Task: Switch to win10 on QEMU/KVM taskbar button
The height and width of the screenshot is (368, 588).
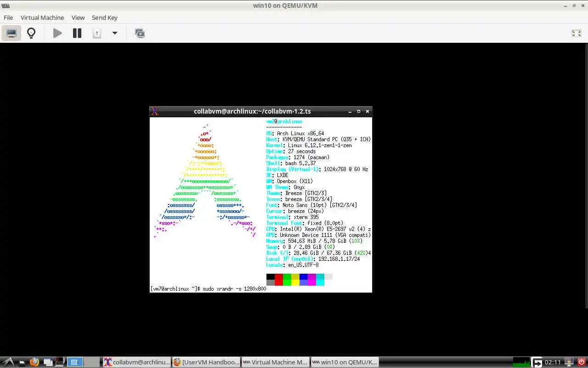Action: tap(345, 362)
